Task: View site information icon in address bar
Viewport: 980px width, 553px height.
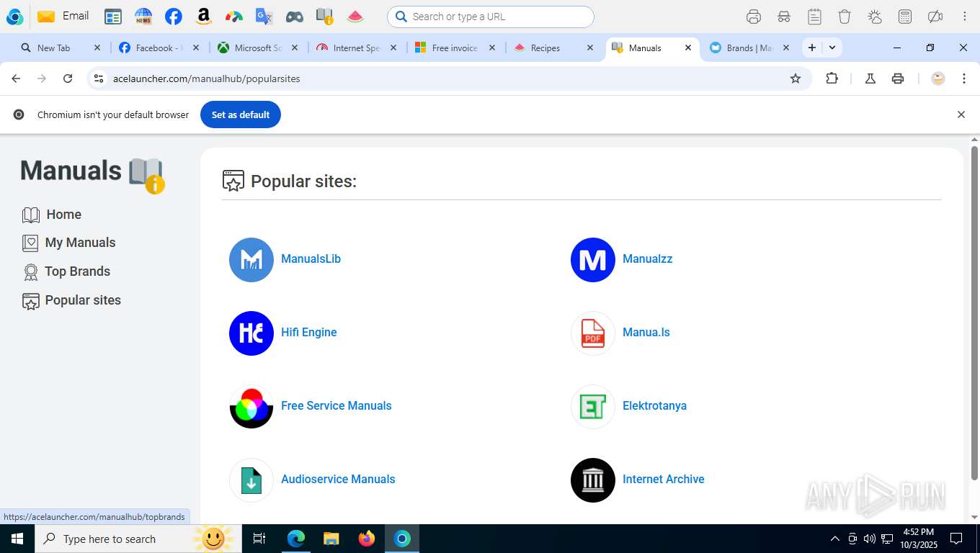Action: (x=99, y=78)
